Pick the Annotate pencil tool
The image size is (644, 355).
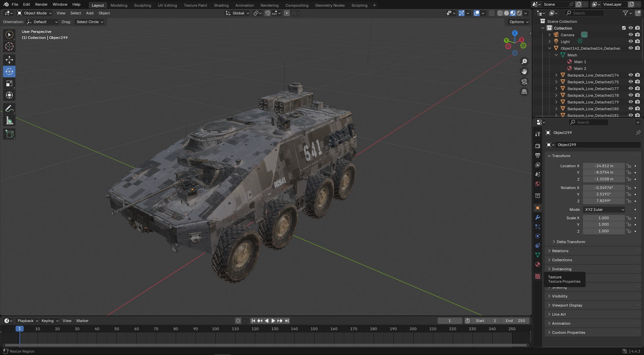point(9,108)
